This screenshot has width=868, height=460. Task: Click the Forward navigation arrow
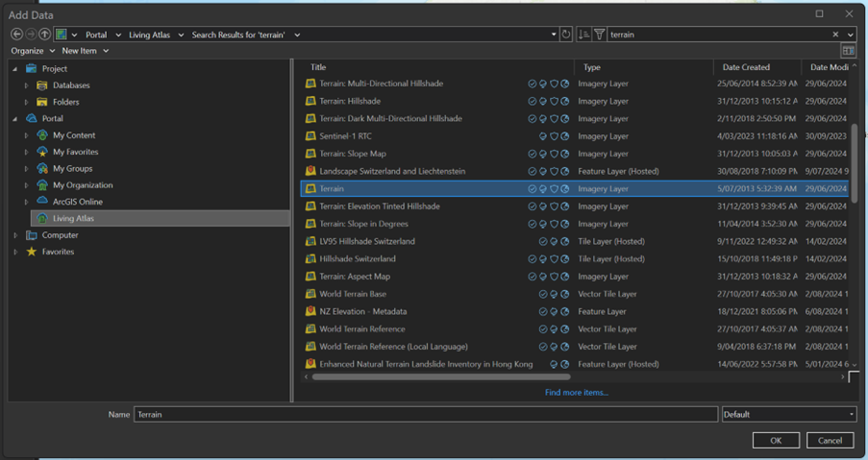click(31, 35)
